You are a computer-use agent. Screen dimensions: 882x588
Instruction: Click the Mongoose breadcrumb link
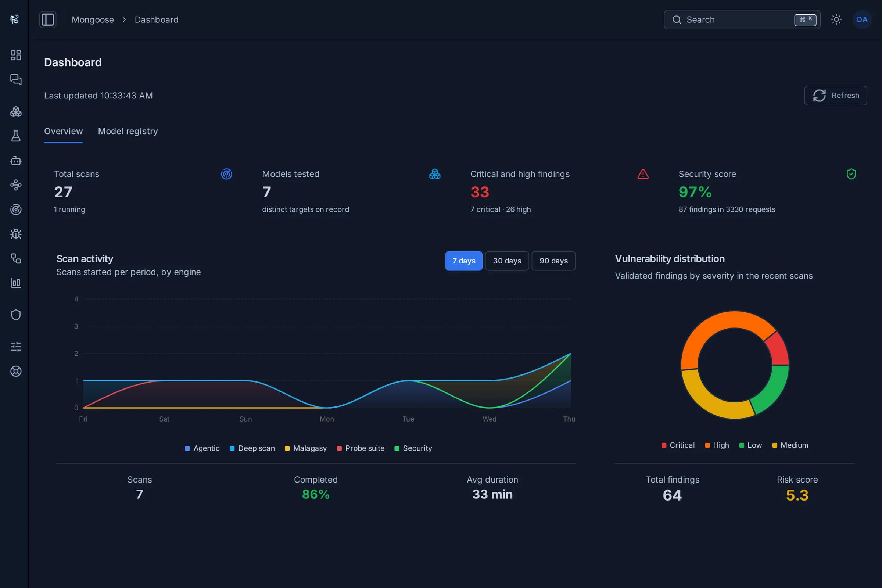(x=93, y=19)
